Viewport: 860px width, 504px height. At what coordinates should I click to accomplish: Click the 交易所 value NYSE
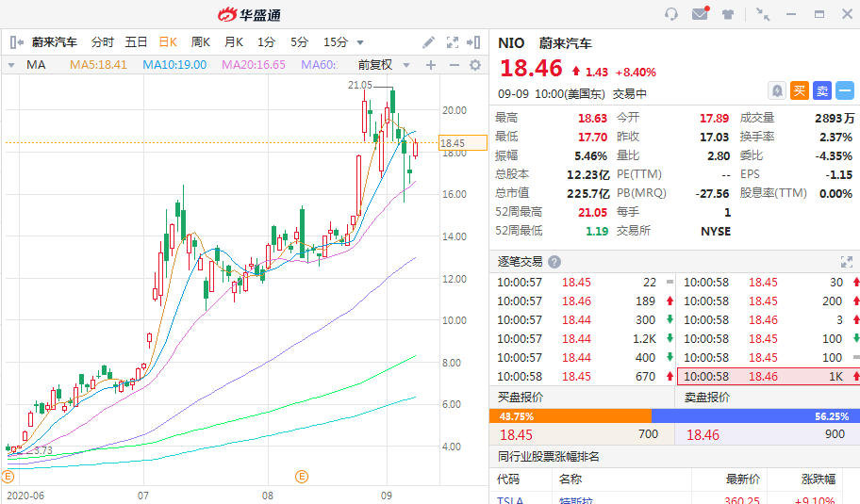click(x=716, y=231)
